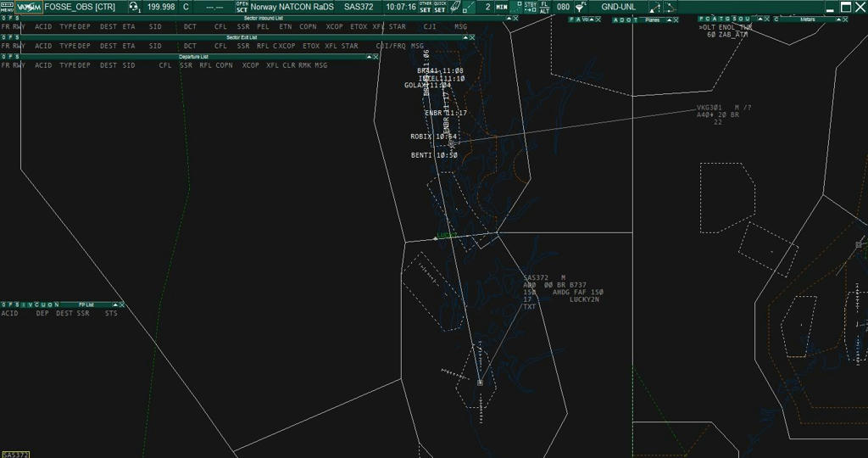Open the EuroScope MENU button
Viewport: 868px width, 458px height.
pyautogui.click(x=7, y=7)
